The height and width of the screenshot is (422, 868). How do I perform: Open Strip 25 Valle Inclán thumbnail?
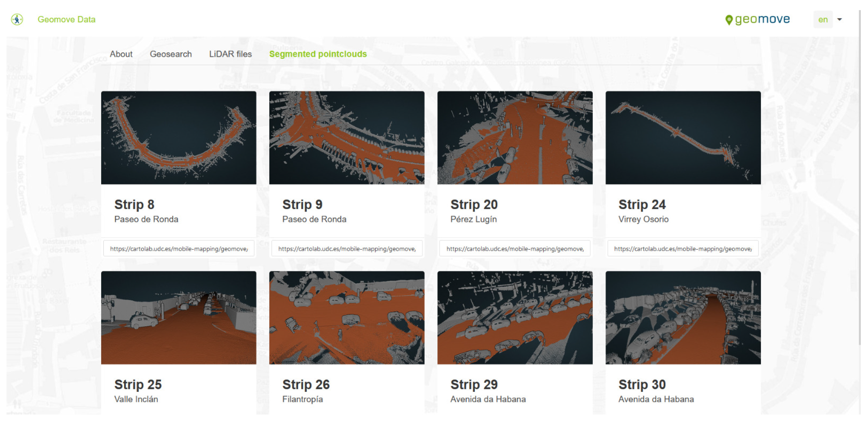[x=179, y=318]
